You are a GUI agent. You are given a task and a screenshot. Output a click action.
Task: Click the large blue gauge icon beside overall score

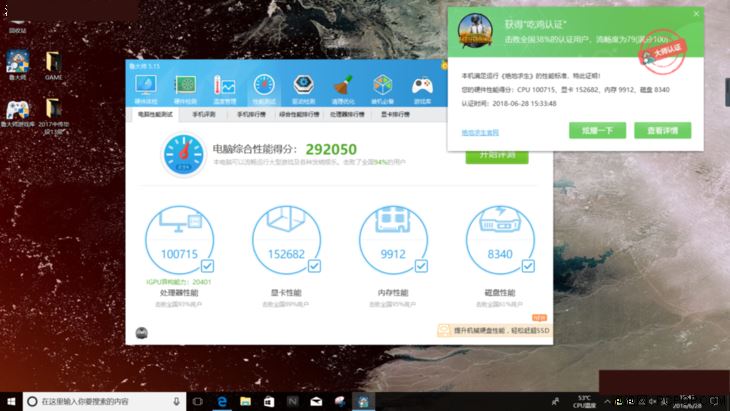(184, 155)
